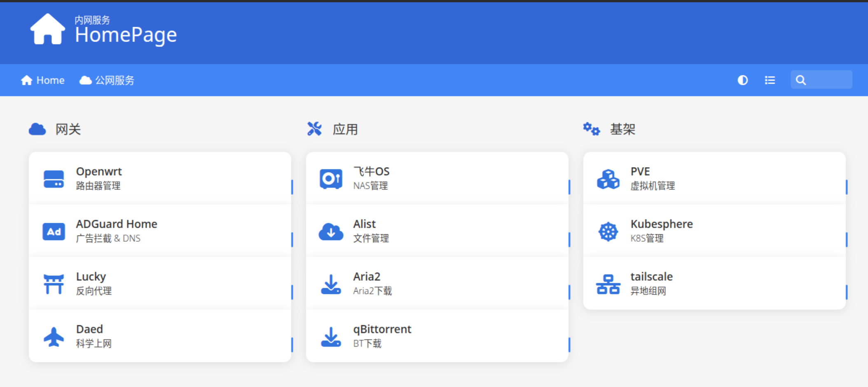
Task: Click the BT下载 description text
Action: tap(367, 344)
